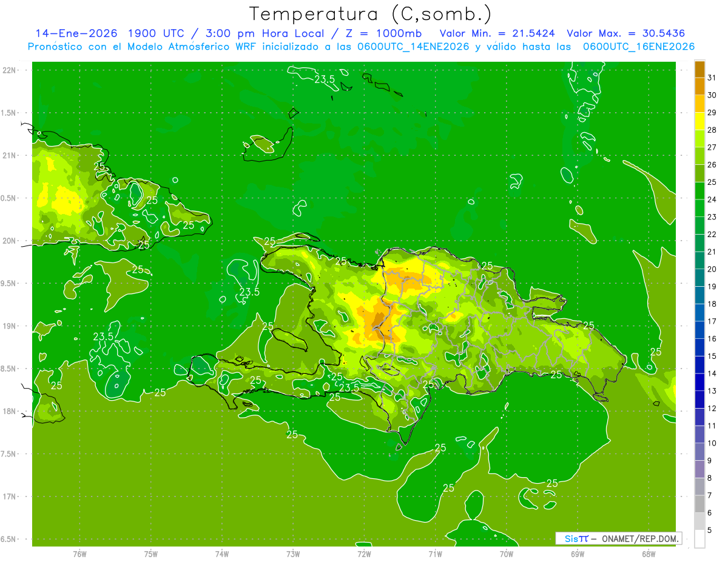Click the 0600UTC_14ENE2026 initialization text

pyautogui.click(x=415, y=47)
